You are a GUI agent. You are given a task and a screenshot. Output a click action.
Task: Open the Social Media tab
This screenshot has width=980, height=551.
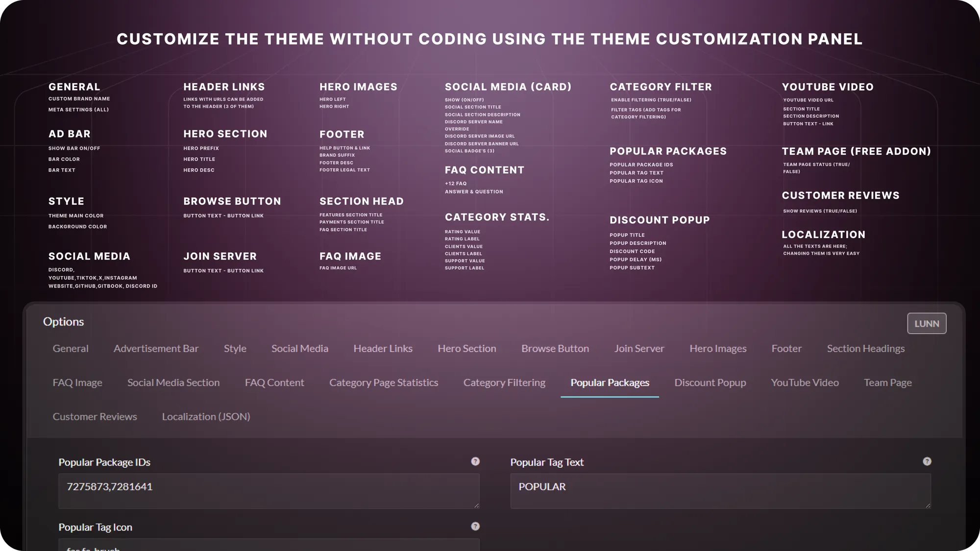click(300, 349)
